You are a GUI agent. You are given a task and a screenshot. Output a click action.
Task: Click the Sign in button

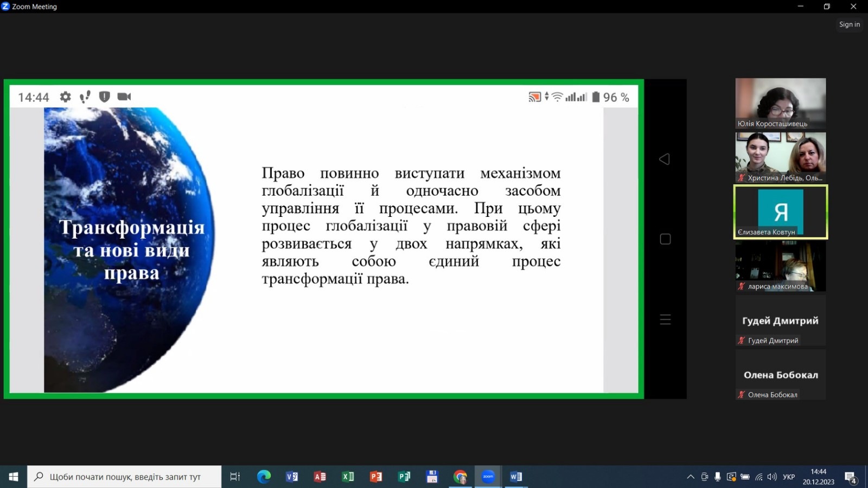point(849,24)
